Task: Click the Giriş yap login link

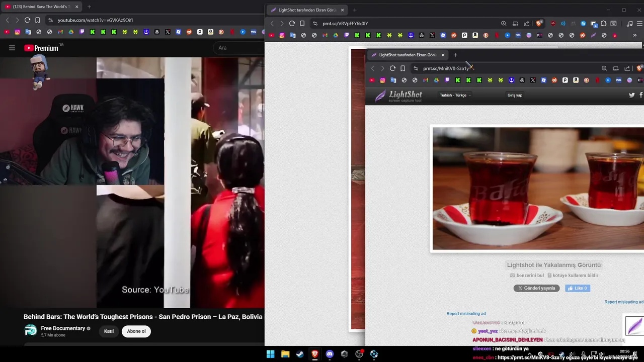Action: click(x=515, y=95)
